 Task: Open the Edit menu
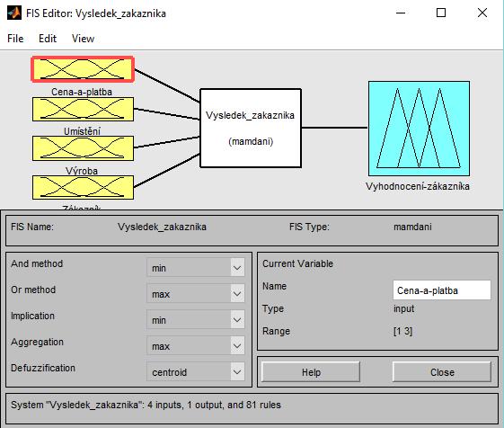click(x=48, y=39)
